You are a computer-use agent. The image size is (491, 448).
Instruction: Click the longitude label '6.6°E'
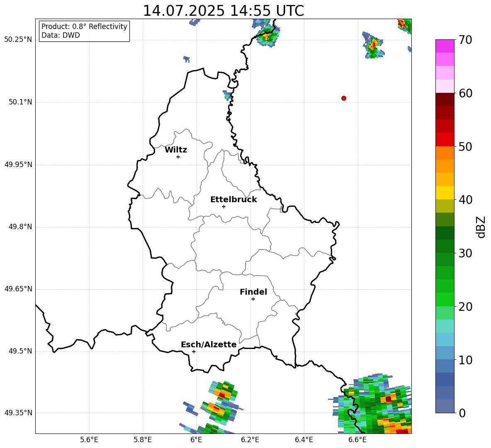357,440
